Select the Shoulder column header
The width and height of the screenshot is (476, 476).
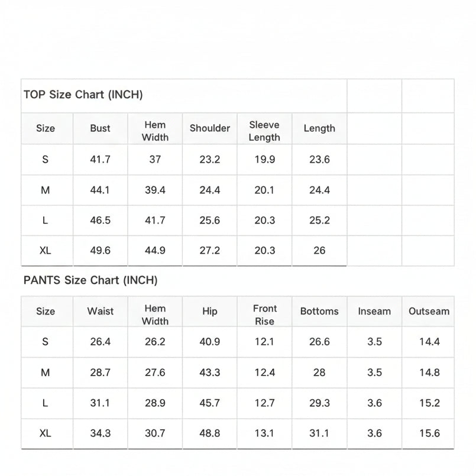pos(210,128)
